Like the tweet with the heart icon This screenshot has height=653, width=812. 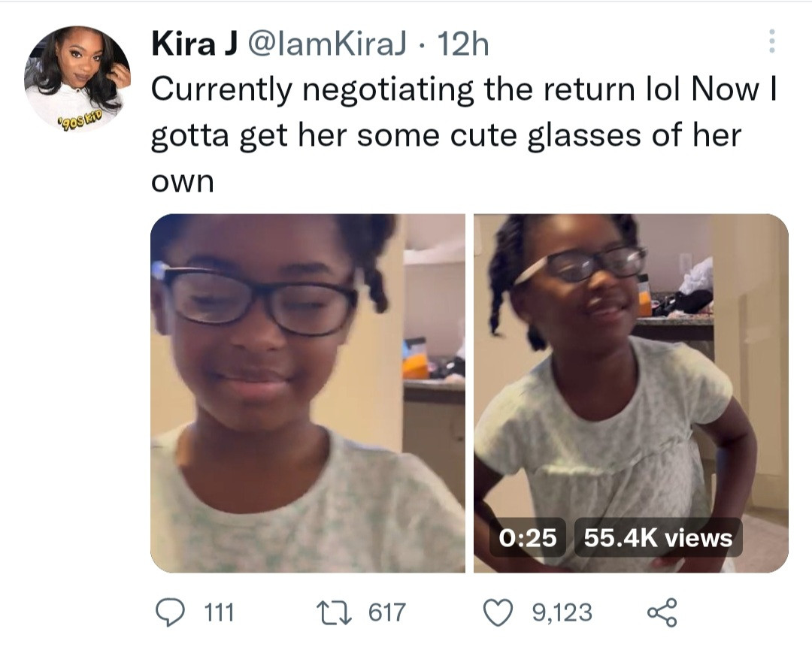[x=498, y=612]
